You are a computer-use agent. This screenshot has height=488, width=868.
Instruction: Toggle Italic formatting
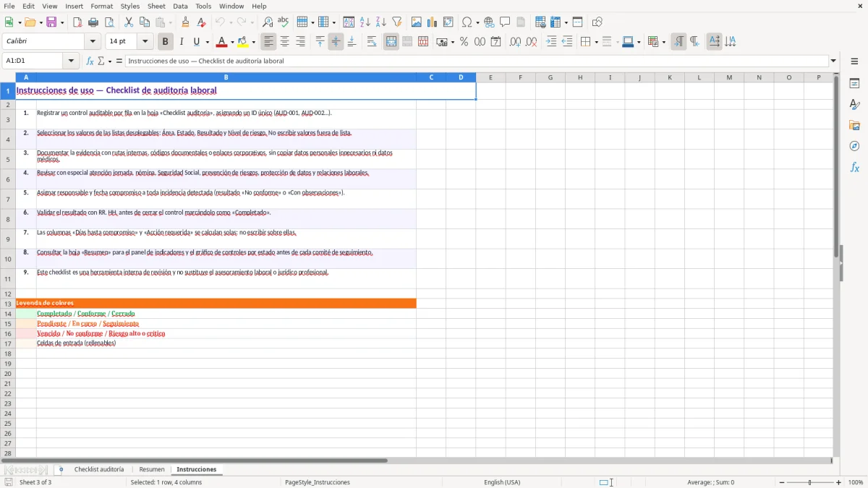[182, 42]
